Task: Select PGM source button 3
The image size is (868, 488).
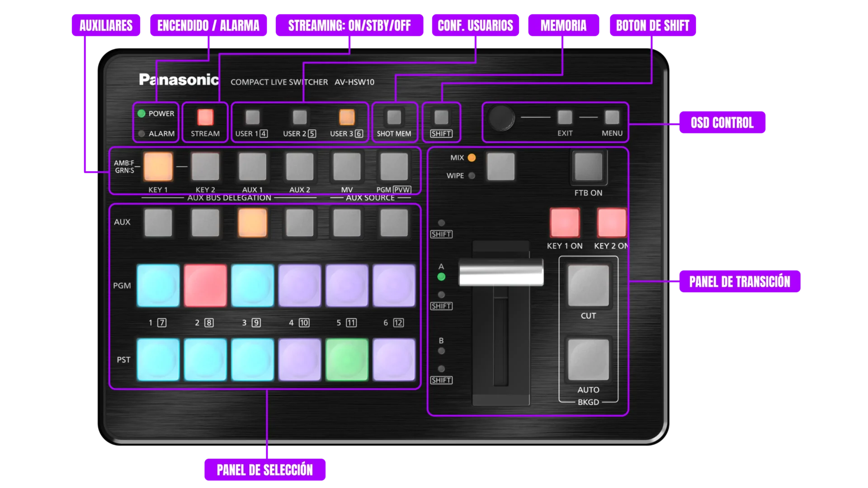Action: pyautogui.click(x=252, y=286)
